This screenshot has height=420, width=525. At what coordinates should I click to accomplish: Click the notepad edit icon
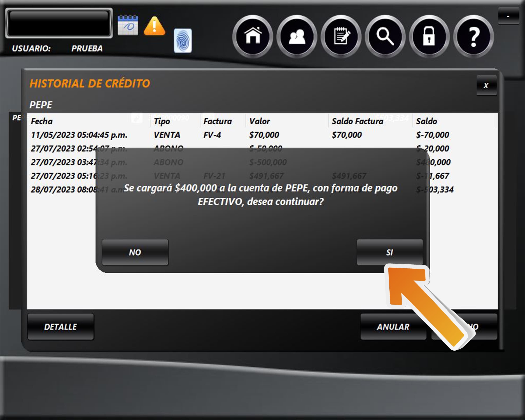341,36
